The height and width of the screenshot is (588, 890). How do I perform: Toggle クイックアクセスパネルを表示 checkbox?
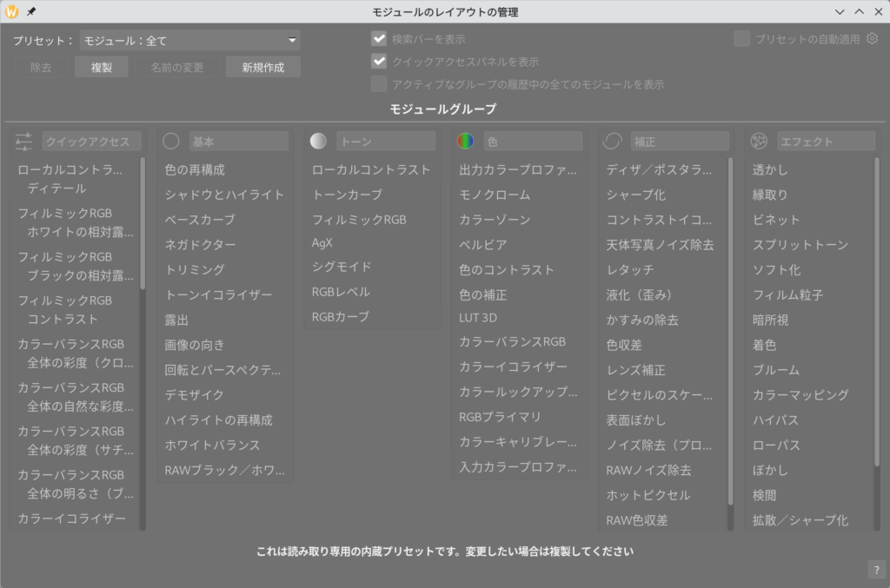(379, 62)
